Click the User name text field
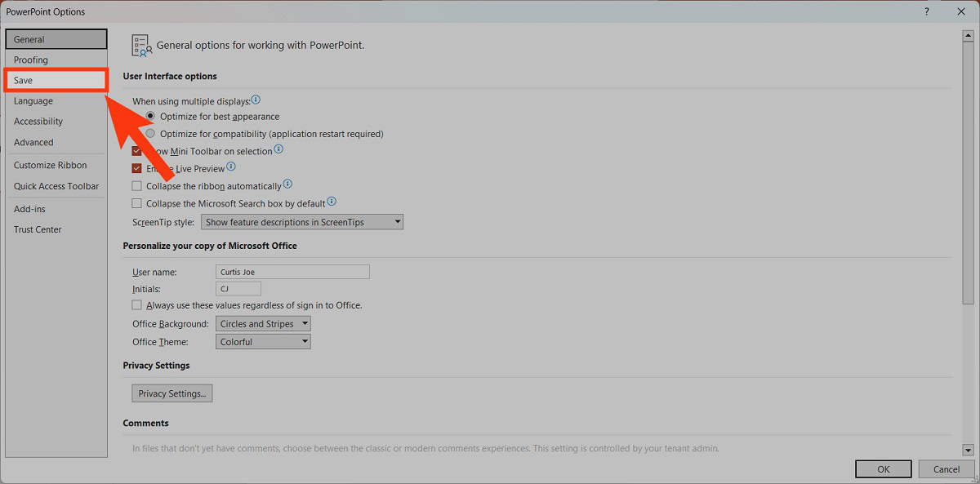The height and width of the screenshot is (484, 980). [292, 272]
